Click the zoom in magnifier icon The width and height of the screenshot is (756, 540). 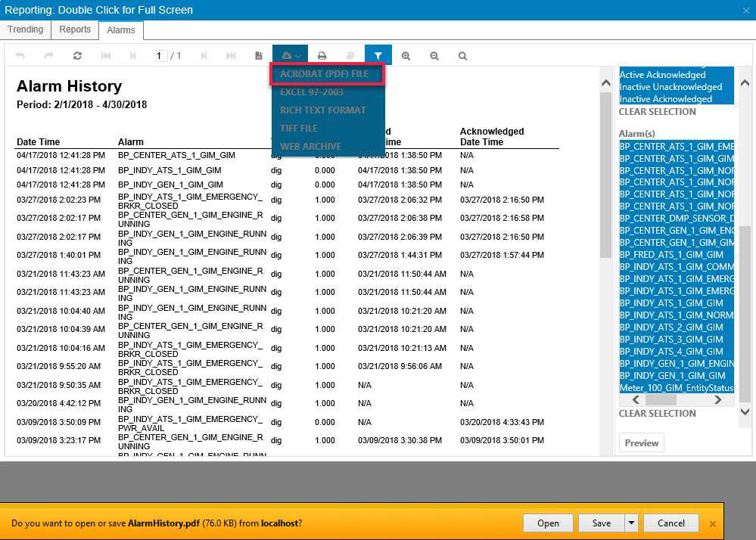pyautogui.click(x=406, y=56)
